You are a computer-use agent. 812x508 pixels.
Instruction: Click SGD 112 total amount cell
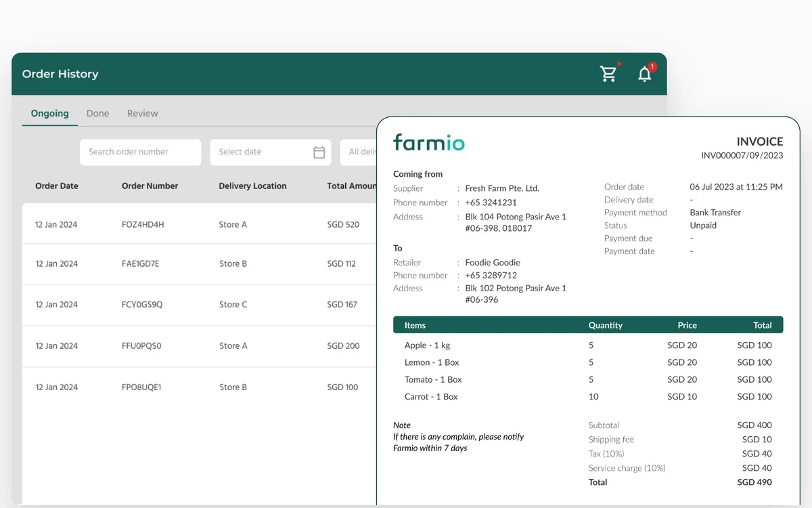341,263
